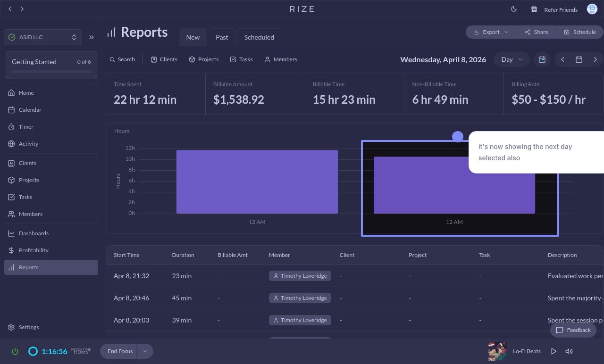
Task: Click the Refer Friends gift icon
Action: [x=534, y=9]
